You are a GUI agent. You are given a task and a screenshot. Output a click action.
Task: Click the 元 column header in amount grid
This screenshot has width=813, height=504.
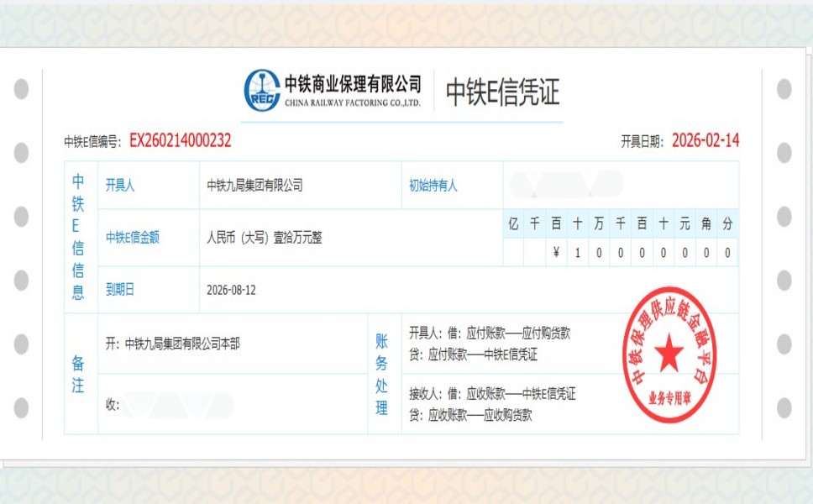[x=685, y=223]
